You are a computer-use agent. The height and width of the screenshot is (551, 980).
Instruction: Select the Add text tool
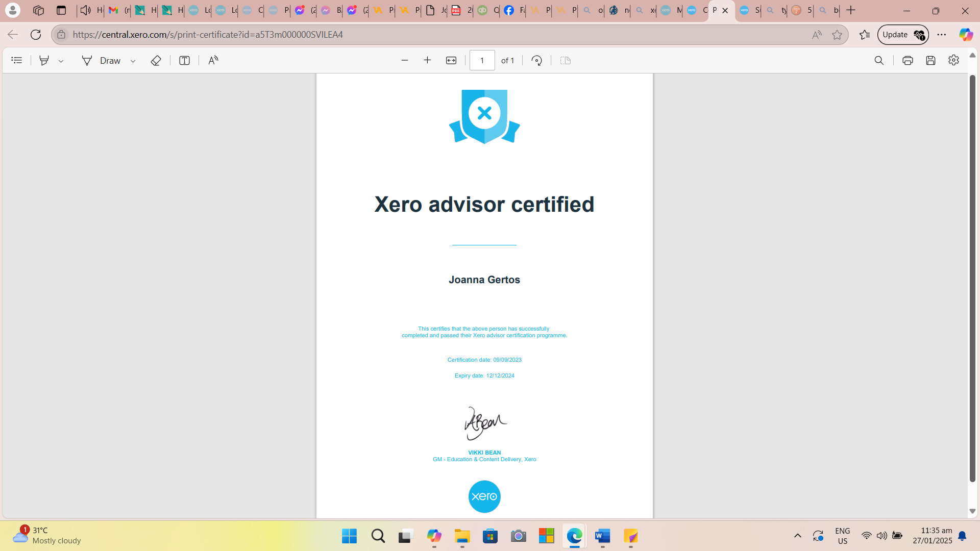pyautogui.click(x=184, y=60)
